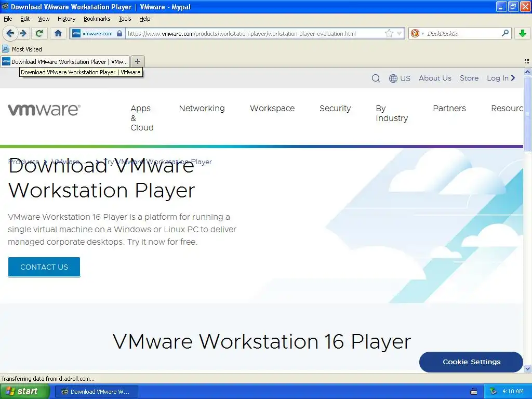Screen dimensions: 532x399
Task: Open the Security navigation menu
Action: (x=335, y=108)
